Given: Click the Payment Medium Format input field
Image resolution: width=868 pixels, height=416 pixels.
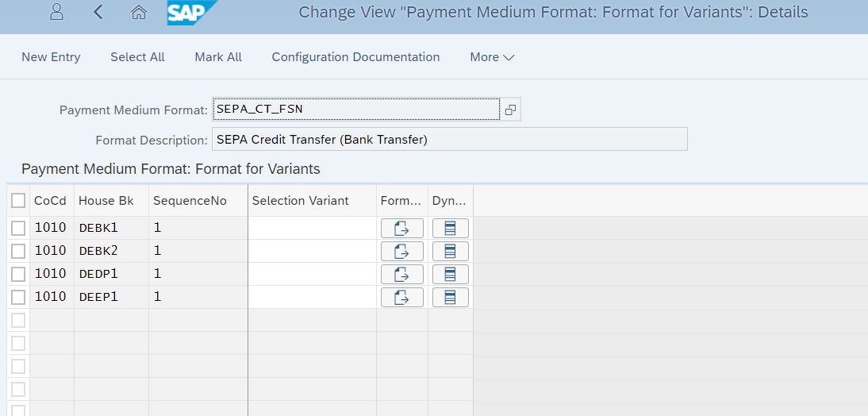Looking at the screenshot, I should tap(356, 109).
